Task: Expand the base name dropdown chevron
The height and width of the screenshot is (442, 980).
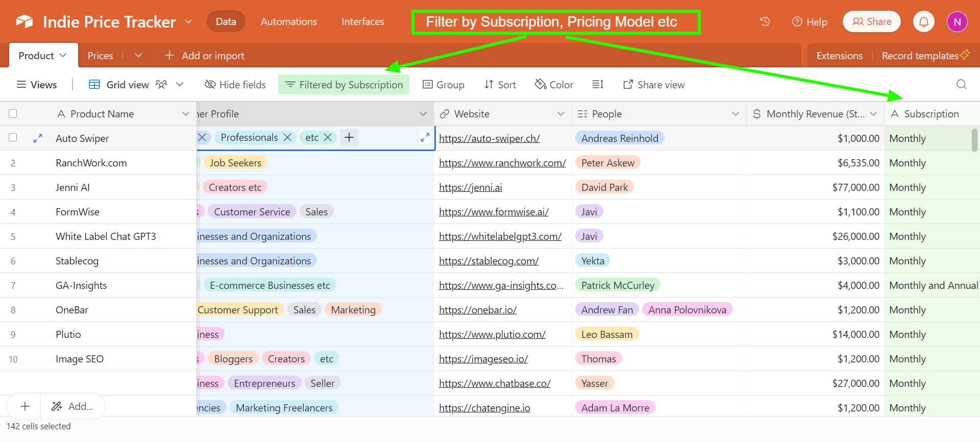Action: (x=188, y=21)
